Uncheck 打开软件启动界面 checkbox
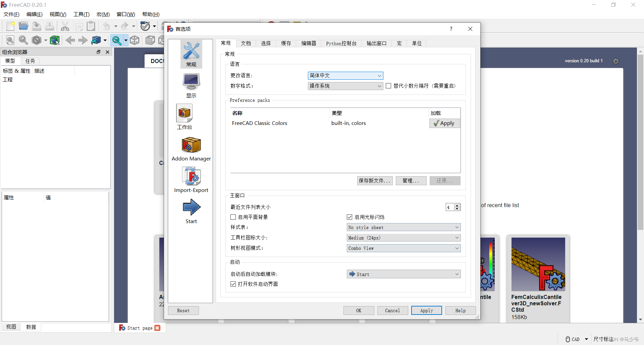 pyautogui.click(x=233, y=284)
